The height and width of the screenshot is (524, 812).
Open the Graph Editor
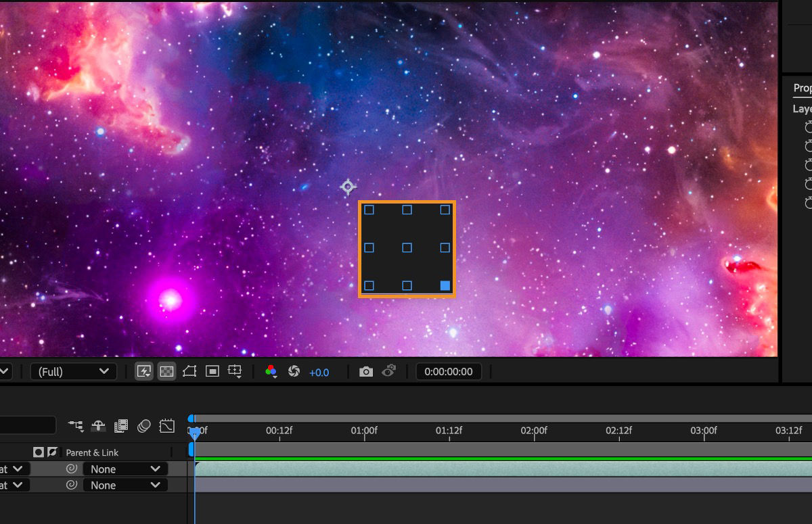coord(166,426)
